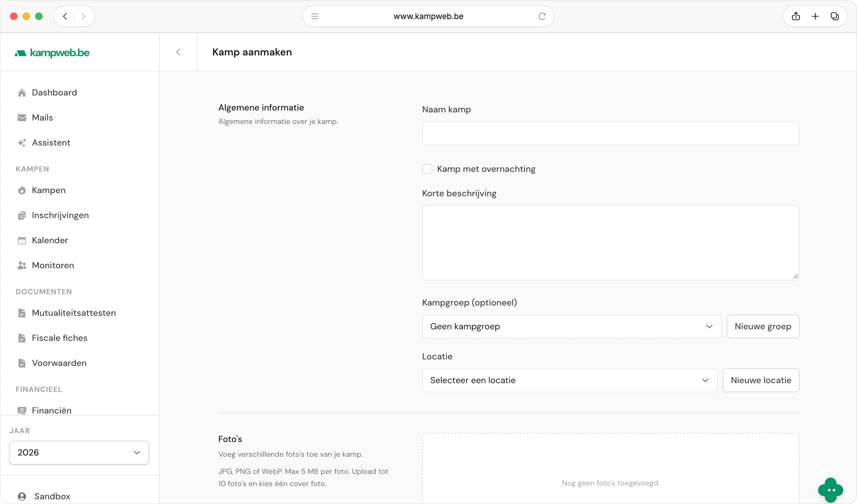Click the Voorwaarden document icon
Viewport: 857px width, 504px height.
pyautogui.click(x=22, y=363)
